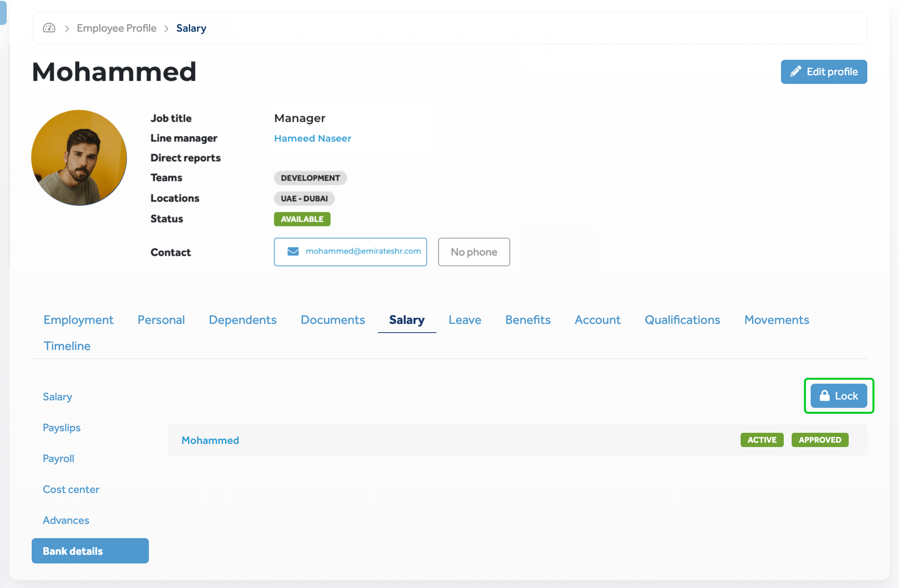Click the APPROVED status badge
Viewport: 899px width, 588px height.
click(819, 440)
